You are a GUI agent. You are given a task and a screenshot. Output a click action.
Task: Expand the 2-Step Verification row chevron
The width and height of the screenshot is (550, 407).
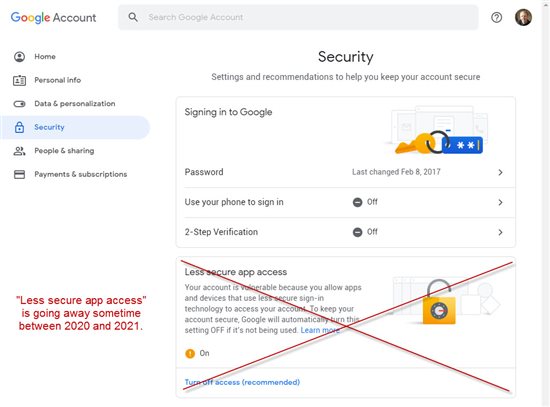click(x=501, y=232)
